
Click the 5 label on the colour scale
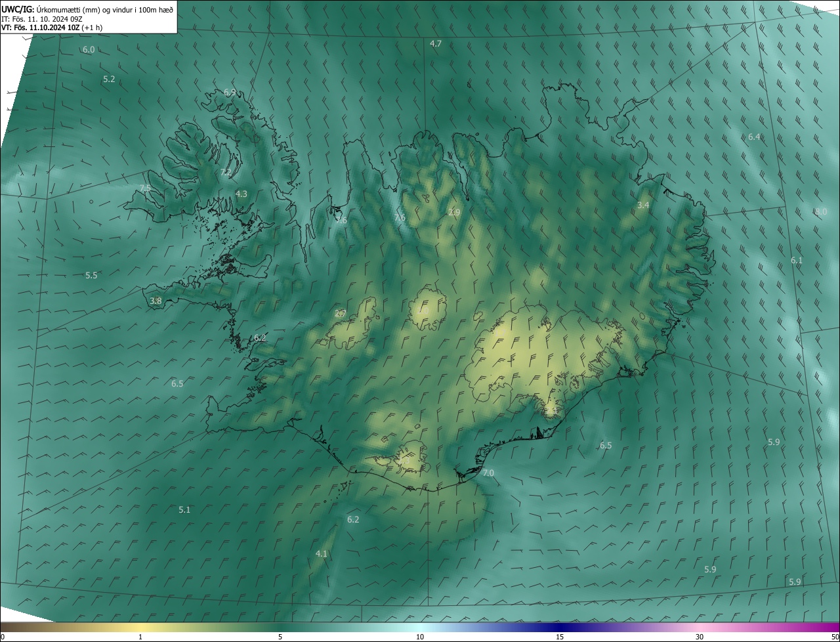click(280, 637)
